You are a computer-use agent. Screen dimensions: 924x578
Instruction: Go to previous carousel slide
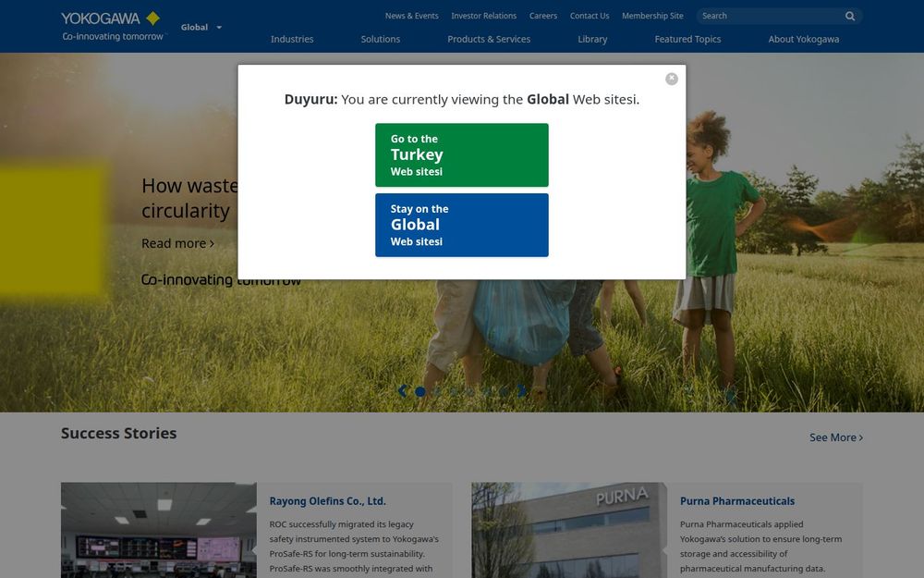403,390
